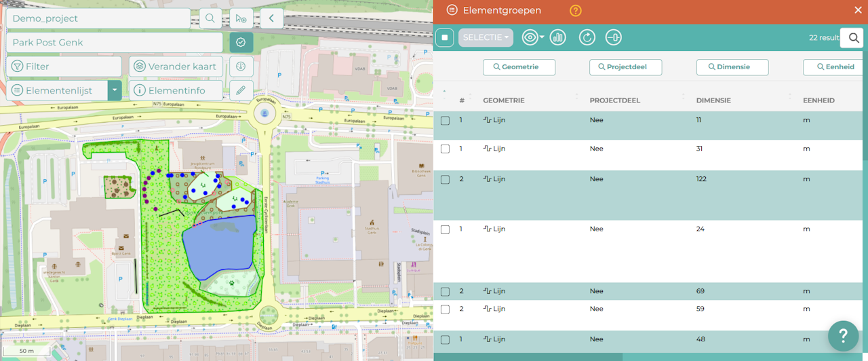Click the table horizontal scrollbar

528,357
